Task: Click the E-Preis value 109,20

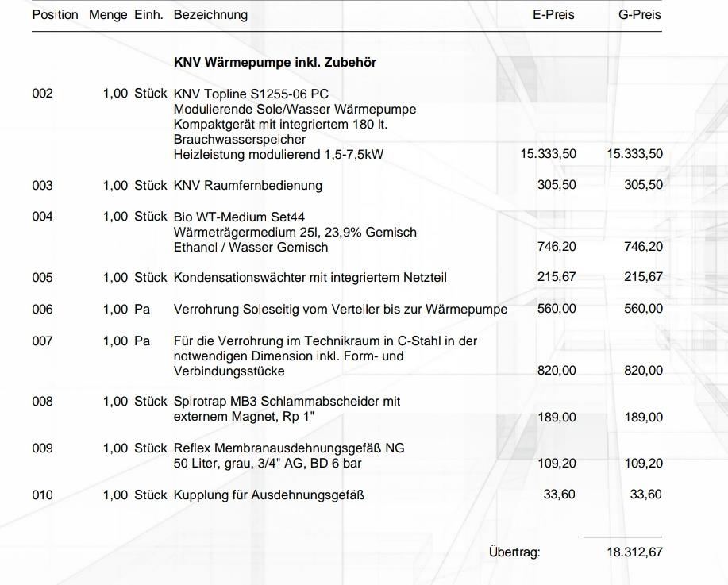Action: coord(557,464)
